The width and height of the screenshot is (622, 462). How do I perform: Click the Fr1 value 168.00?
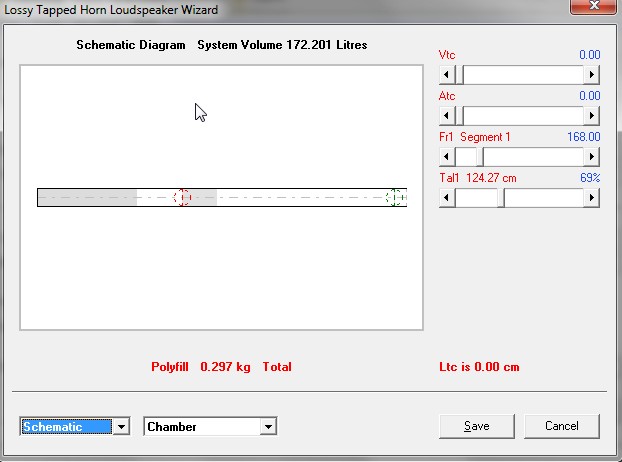584,137
